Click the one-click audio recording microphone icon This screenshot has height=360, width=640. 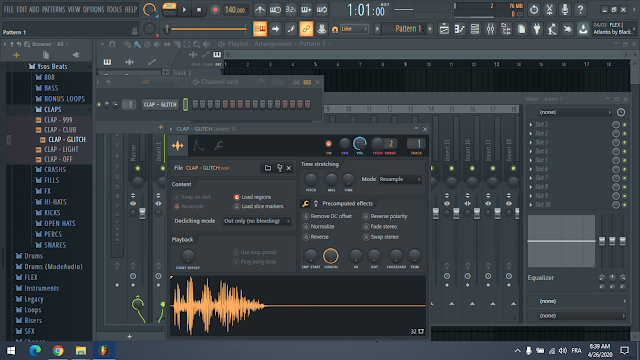click(564, 9)
